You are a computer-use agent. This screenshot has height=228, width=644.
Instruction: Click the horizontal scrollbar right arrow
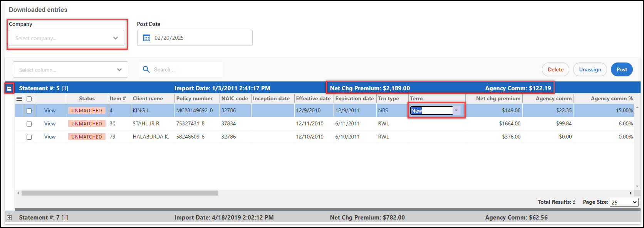point(631,193)
